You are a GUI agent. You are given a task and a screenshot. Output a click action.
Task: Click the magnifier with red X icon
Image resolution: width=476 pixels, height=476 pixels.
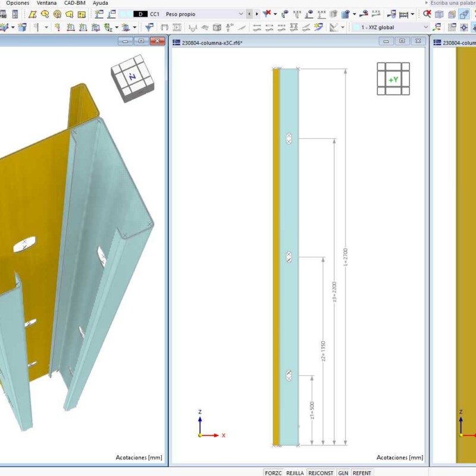click(427, 14)
